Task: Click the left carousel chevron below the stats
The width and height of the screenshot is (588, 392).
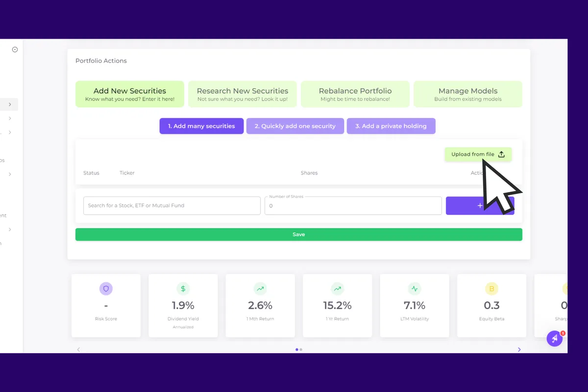Action: (79, 349)
